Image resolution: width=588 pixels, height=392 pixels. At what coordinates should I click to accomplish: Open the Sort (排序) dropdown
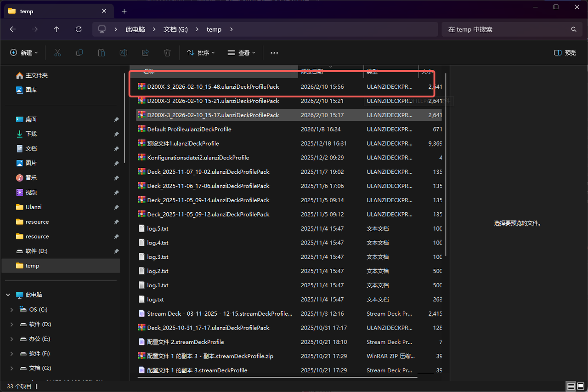point(201,53)
